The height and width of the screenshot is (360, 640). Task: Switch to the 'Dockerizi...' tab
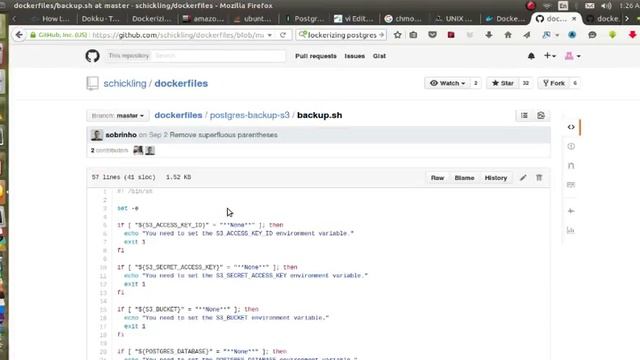pos(151,19)
